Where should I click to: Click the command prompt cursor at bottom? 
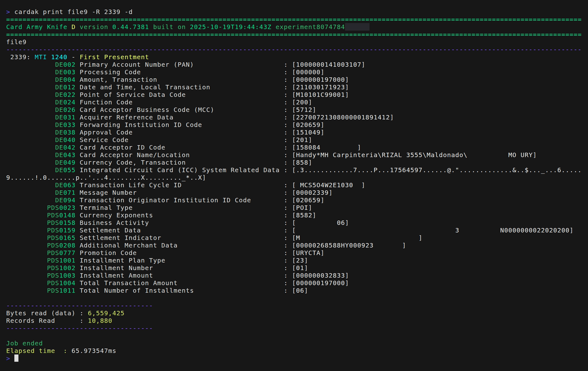16,358
